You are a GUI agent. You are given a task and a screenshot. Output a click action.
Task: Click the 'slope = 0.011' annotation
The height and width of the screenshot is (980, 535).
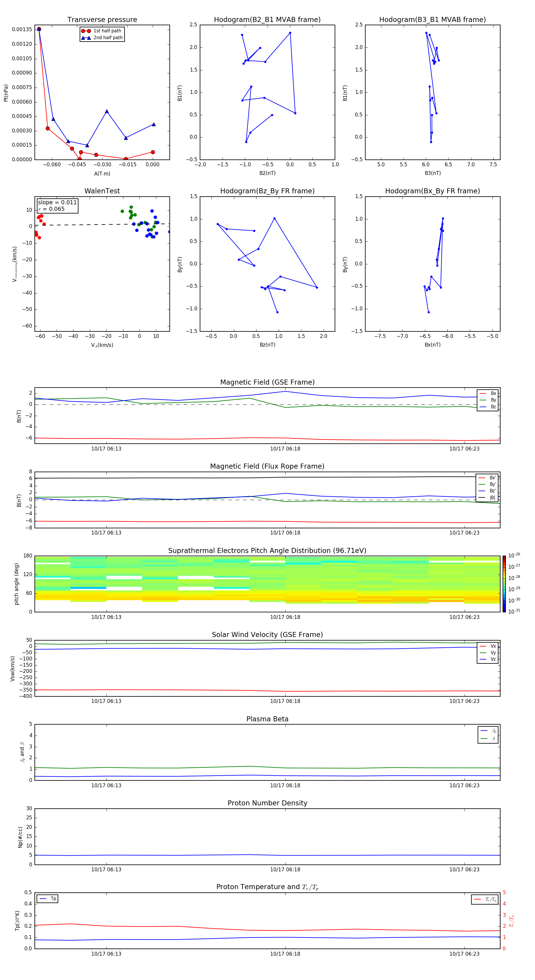[57, 203]
